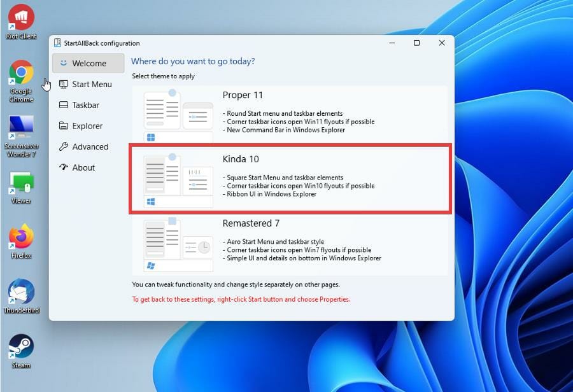This screenshot has width=573, height=392.
Task: Click the About gauge icon in sidebar
Action: coord(64,167)
